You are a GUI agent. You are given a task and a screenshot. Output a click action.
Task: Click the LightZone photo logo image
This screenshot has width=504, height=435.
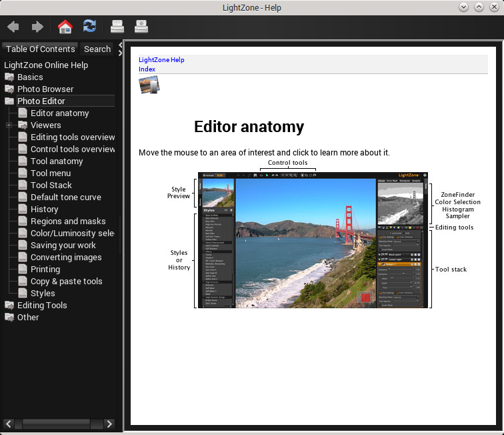coord(149,85)
